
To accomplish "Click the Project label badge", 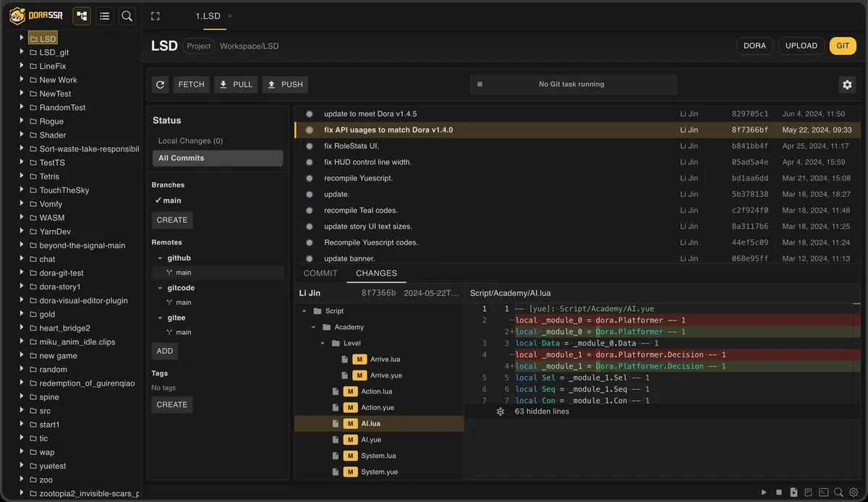I will (199, 46).
